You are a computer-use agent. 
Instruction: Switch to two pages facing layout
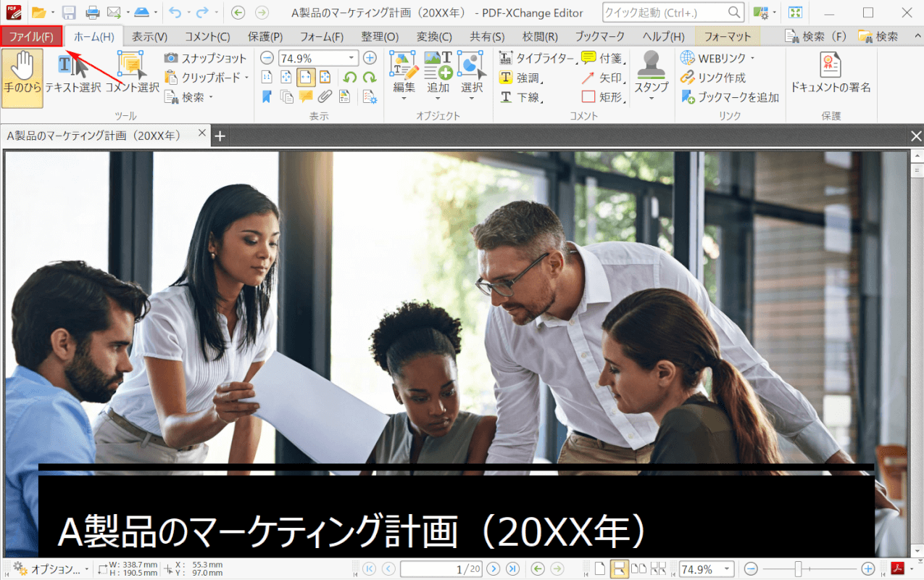click(x=638, y=569)
